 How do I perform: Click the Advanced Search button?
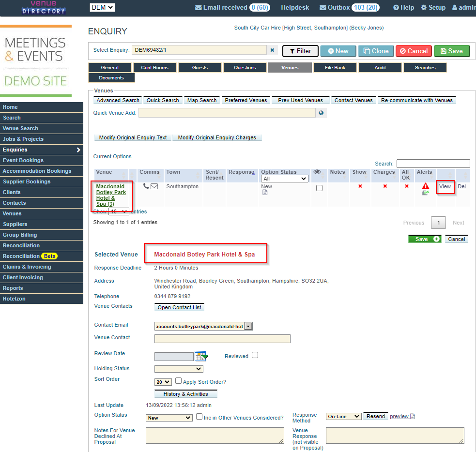coord(118,100)
